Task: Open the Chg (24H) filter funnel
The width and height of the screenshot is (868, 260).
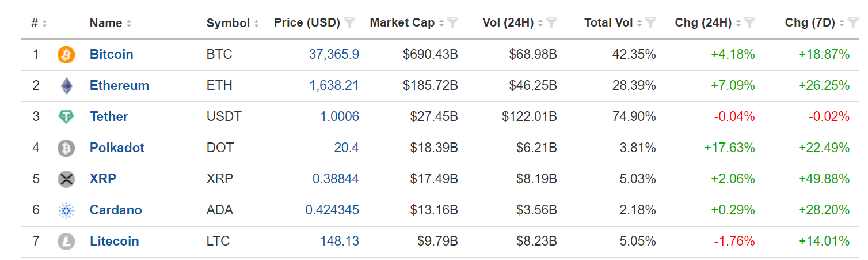Action: (x=749, y=23)
